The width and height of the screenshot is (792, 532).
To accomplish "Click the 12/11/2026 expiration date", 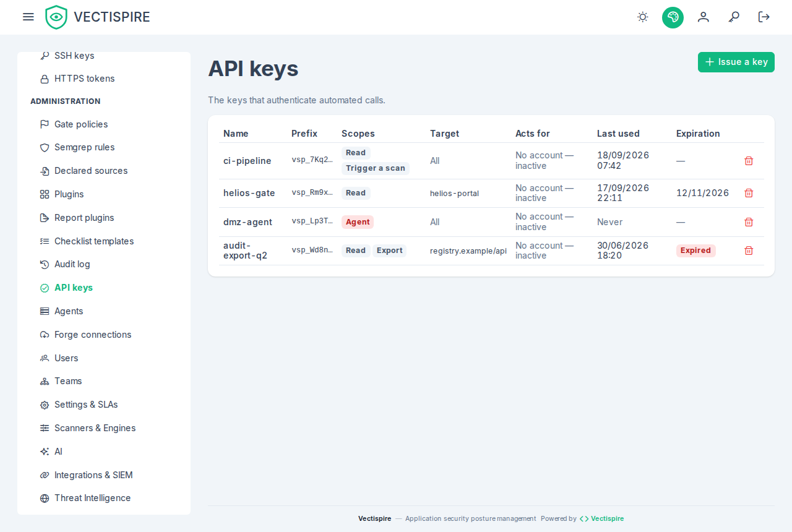I will click(703, 193).
